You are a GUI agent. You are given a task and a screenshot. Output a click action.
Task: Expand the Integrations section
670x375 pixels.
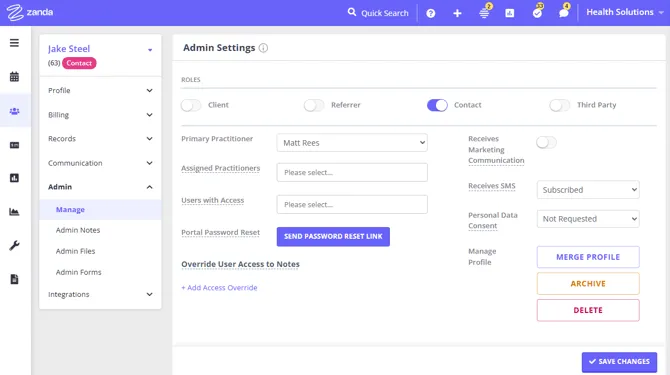100,294
